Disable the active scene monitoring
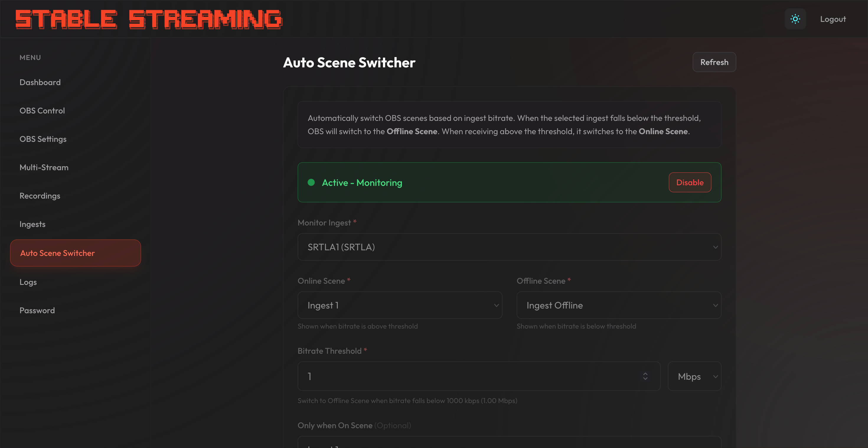The width and height of the screenshot is (868, 448). coord(690,183)
